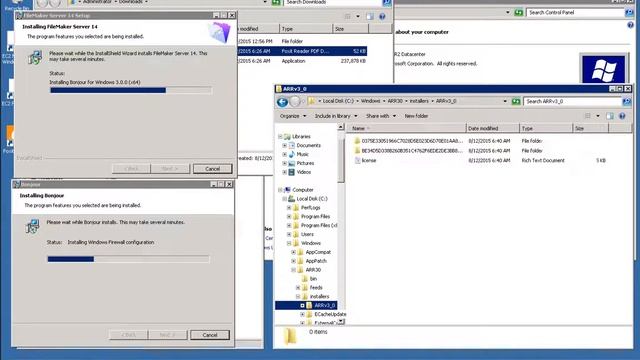This screenshot has width=640, height=360.
Task: Open the Include in library menu
Action: pyautogui.click(x=336, y=116)
